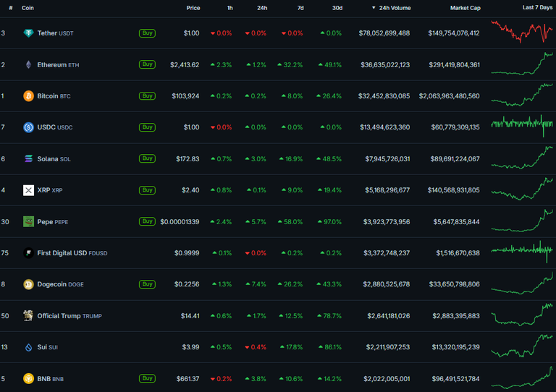Click Dogecoin's 7-day sparkline chart

pos(521,283)
